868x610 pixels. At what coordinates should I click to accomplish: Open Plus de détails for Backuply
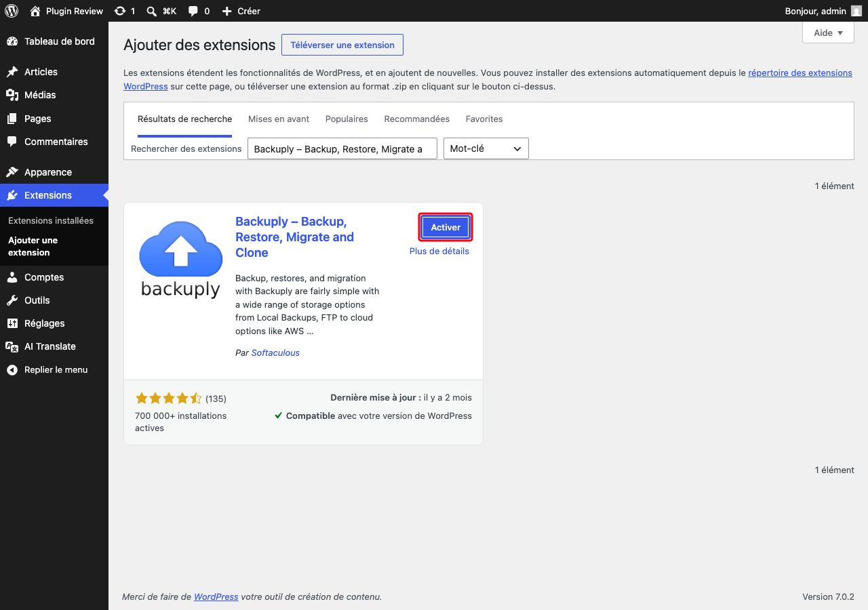(439, 251)
